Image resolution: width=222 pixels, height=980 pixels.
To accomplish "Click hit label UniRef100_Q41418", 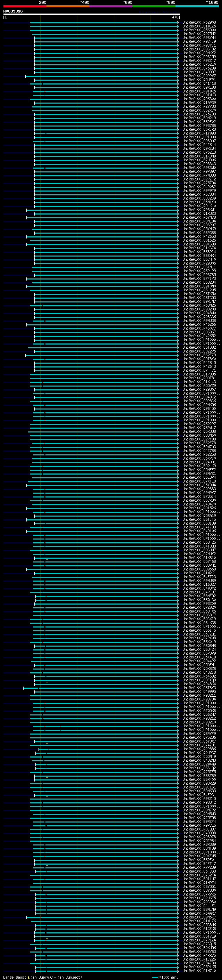I will [199, 84].
